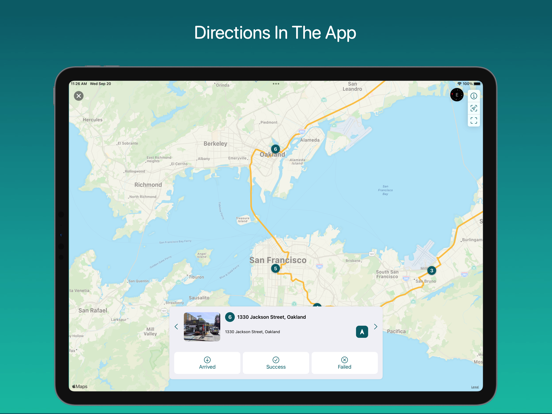Tap the South San Francisco label

(x=387, y=274)
